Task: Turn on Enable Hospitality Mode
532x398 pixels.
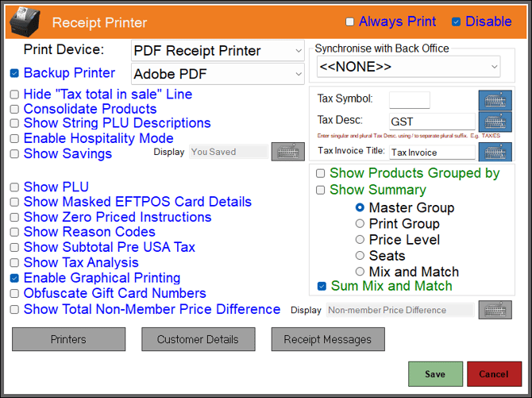Action: (14, 138)
